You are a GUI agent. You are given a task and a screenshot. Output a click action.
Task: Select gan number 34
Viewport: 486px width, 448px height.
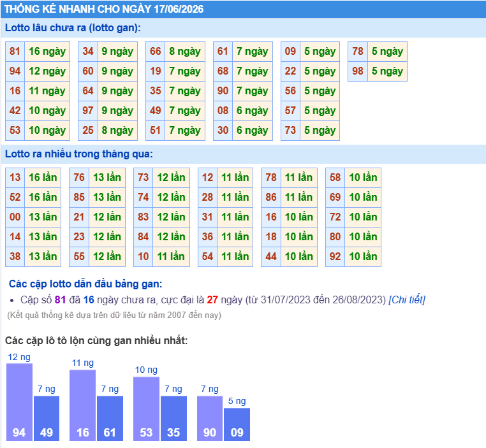(88, 52)
